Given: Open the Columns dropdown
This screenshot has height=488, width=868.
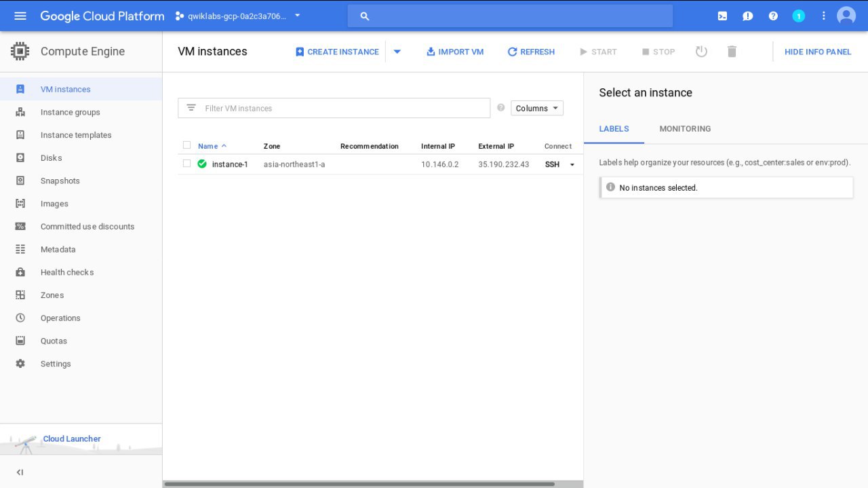Looking at the screenshot, I should pos(537,108).
